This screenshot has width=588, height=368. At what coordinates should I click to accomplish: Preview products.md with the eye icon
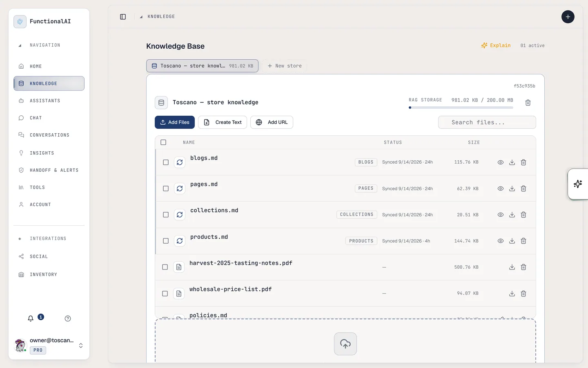501,241
